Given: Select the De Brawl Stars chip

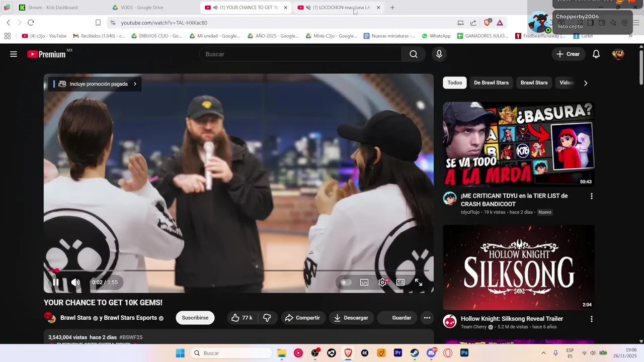Looking at the screenshot, I should click(491, 83).
